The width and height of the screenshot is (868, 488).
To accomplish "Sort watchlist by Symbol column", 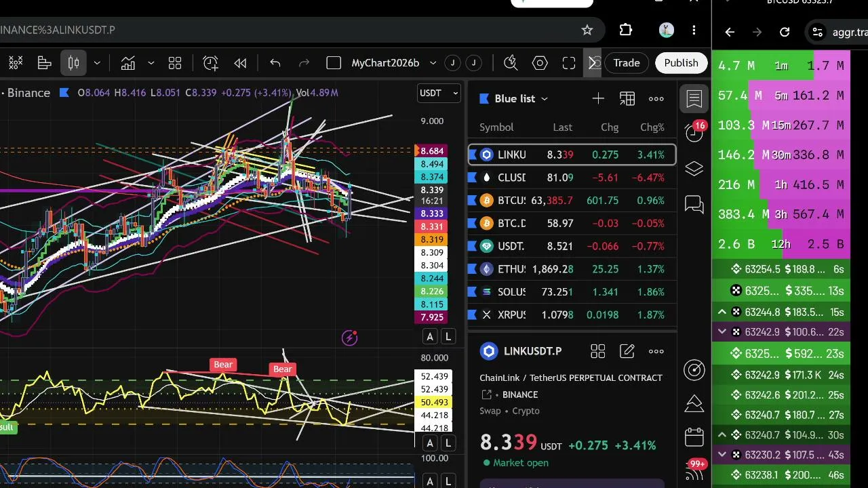I will point(496,127).
